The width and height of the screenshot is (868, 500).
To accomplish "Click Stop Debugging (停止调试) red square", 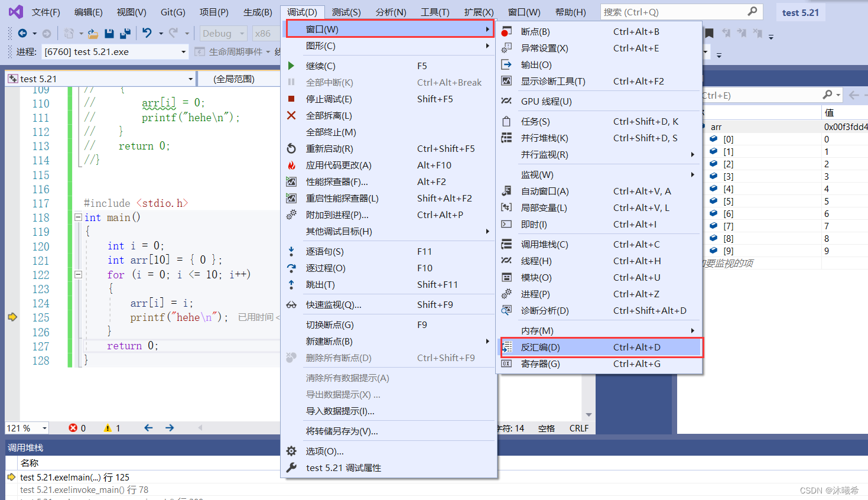I will click(291, 99).
